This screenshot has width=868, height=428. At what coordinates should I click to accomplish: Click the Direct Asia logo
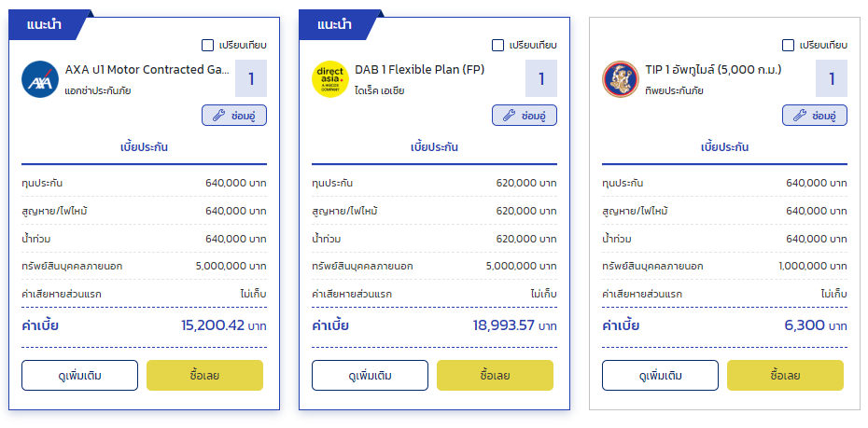click(329, 79)
